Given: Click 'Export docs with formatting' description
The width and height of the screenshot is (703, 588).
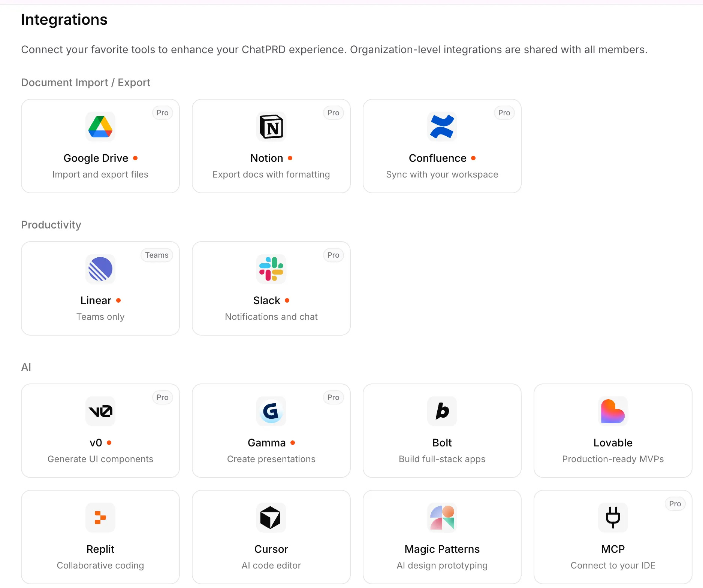Looking at the screenshot, I should (271, 175).
